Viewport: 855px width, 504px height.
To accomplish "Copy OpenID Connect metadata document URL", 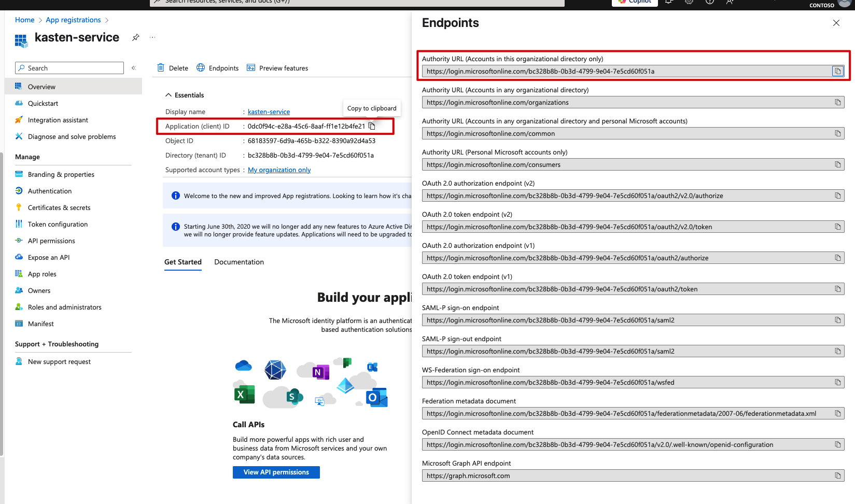I will pos(838,444).
